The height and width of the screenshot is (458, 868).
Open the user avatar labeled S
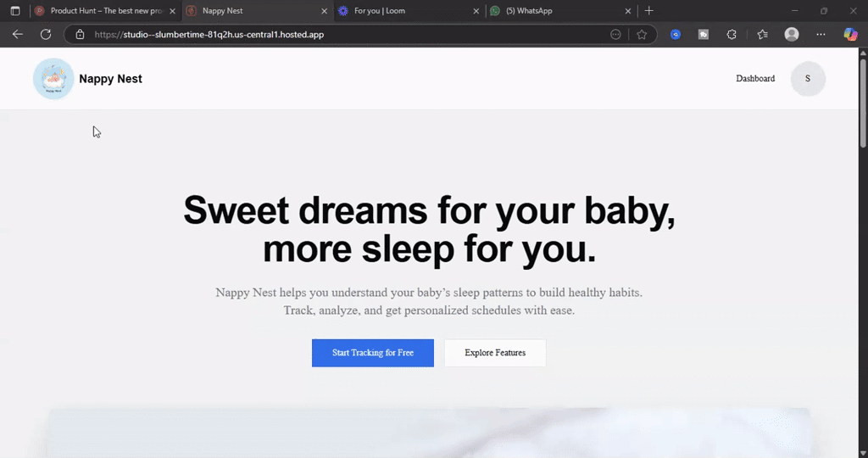tap(808, 79)
